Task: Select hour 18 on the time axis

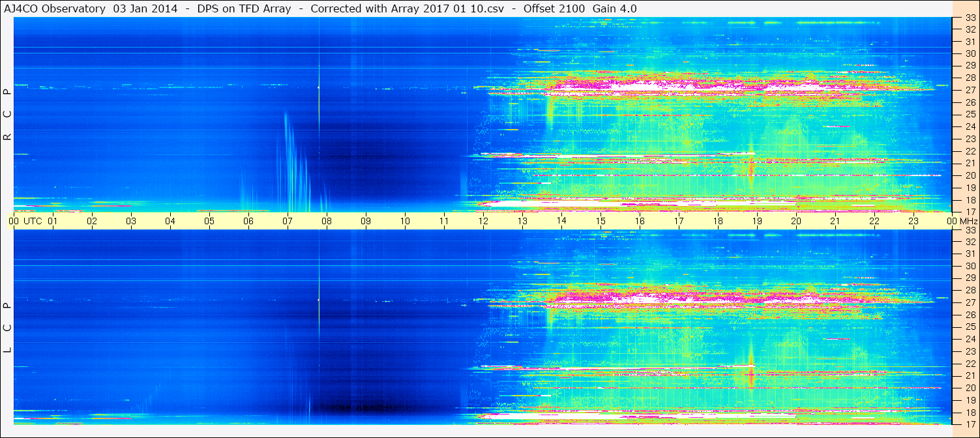Action: coord(718,221)
